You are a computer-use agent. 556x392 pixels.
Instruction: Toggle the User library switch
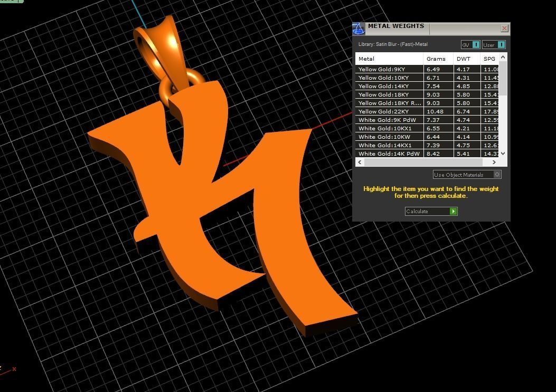click(494, 45)
